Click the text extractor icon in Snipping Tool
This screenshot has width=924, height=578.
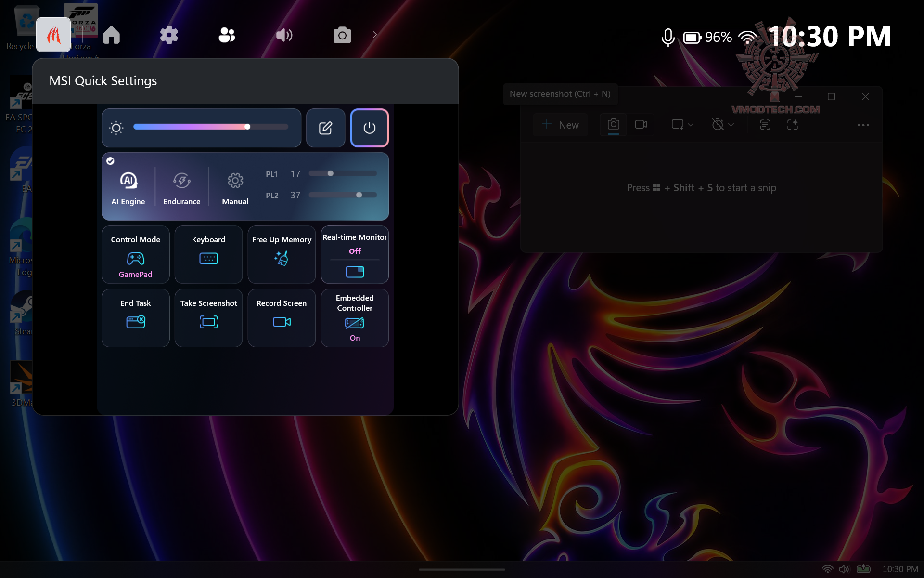pos(765,125)
